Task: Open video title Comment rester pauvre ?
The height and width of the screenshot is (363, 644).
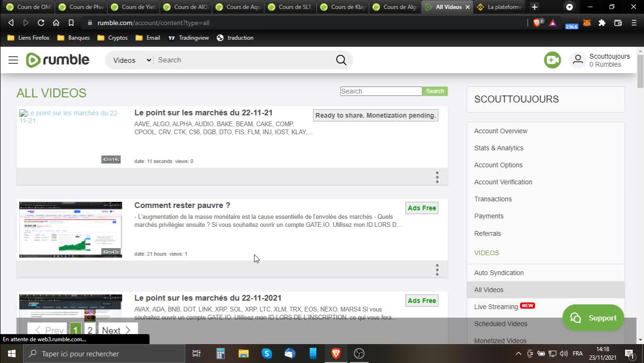Action: pos(182,205)
